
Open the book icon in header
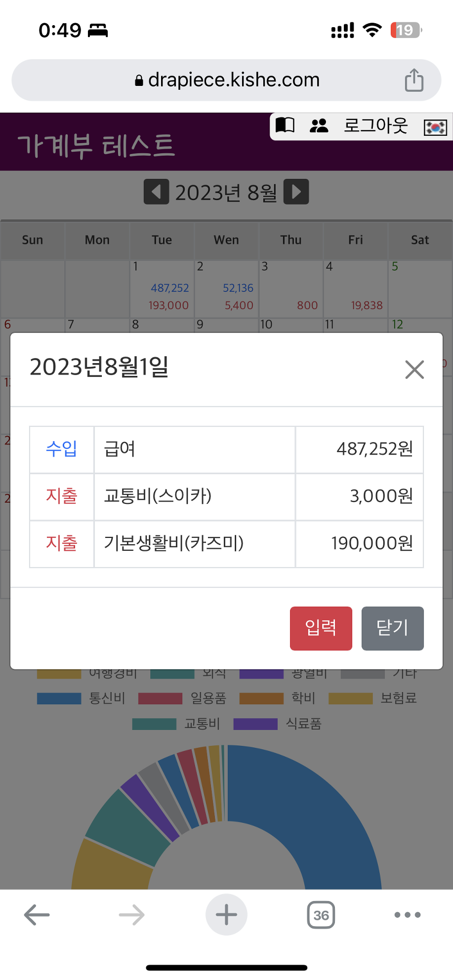tap(285, 125)
